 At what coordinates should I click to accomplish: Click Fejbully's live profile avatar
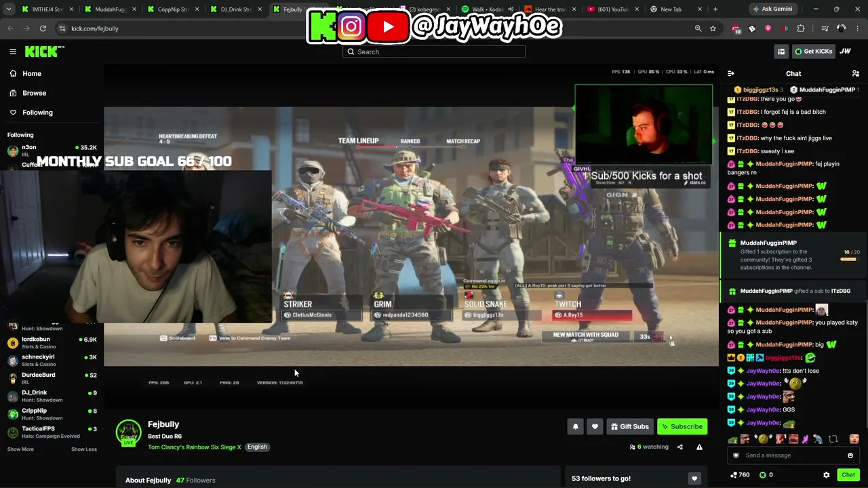click(x=128, y=433)
